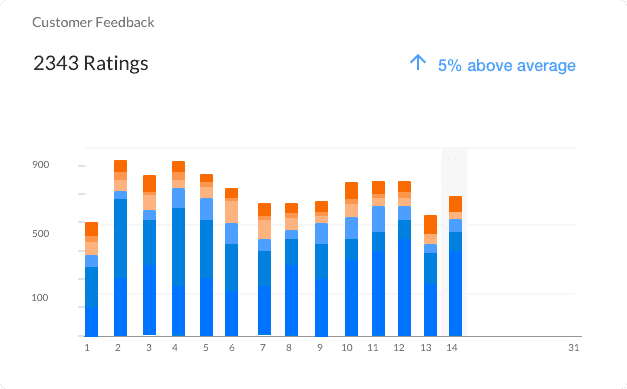Screen dimensions: 627x389
Task: Click the blue up arrow icon
Action: pyautogui.click(x=418, y=63)
